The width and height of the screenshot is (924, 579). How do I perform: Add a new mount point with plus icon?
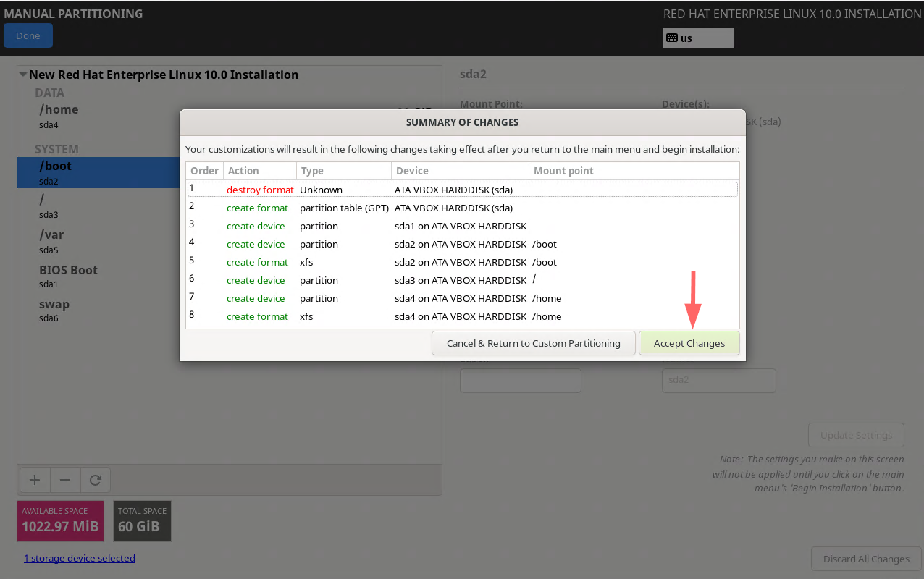[34, 479]
